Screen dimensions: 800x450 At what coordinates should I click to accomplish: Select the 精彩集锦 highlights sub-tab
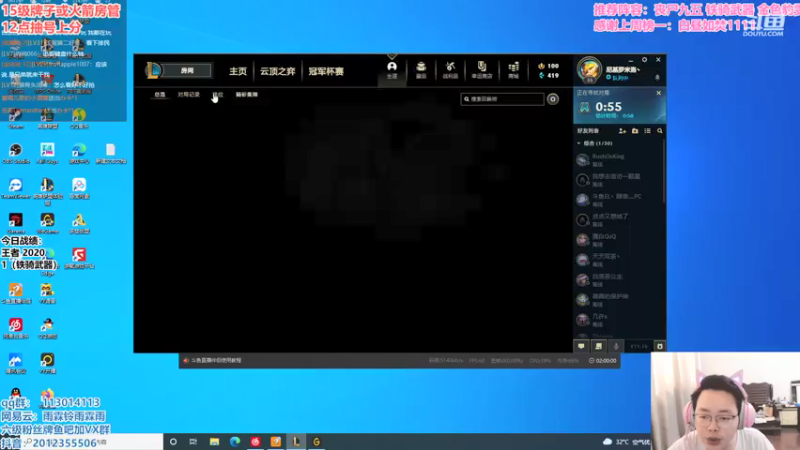pos(246,94)
